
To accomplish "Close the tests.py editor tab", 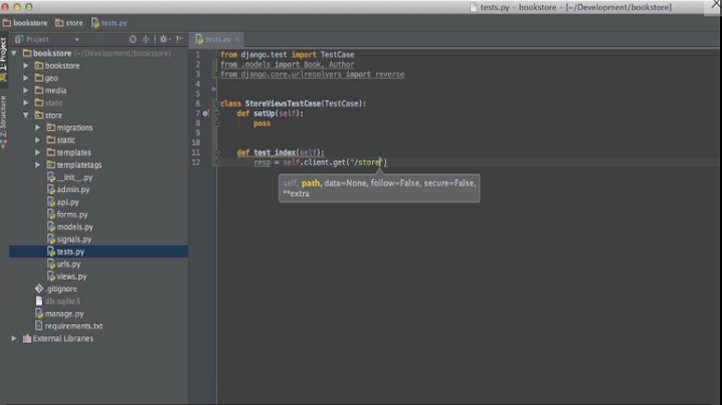I will [237, 39].
